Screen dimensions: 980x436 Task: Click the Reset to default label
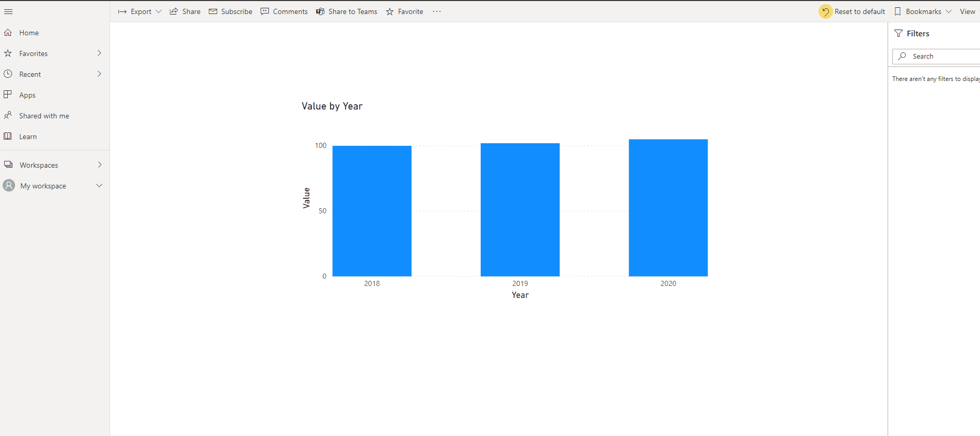[x=860, y=11]
